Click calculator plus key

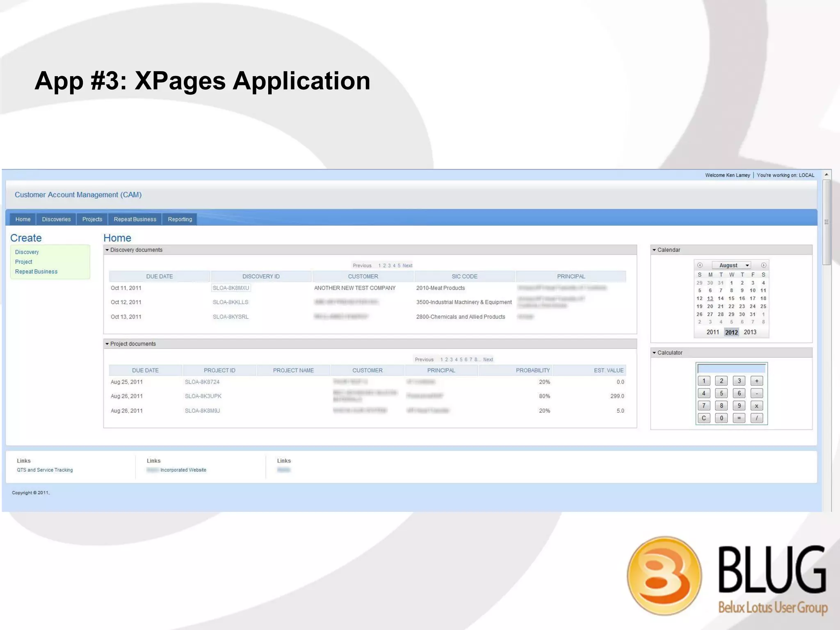pyautogui.click(x=757, y=381)
